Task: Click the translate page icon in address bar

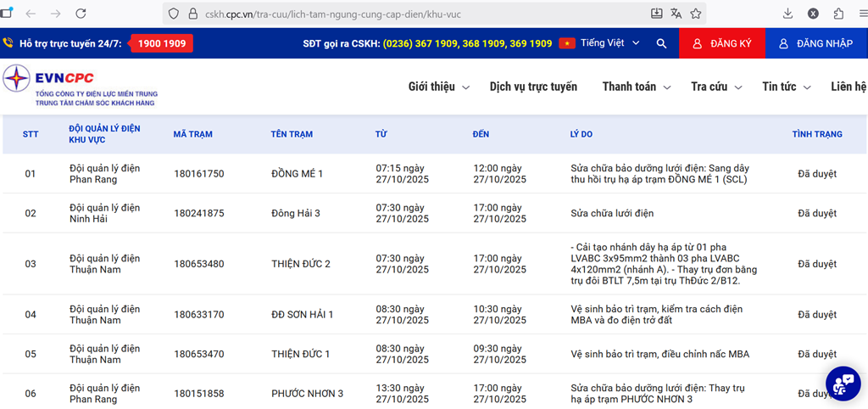Action: [x=676, y=14]
